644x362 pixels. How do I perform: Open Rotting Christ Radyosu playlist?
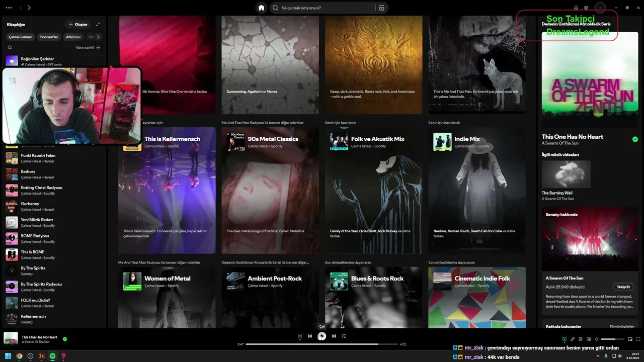click(54, 190)
